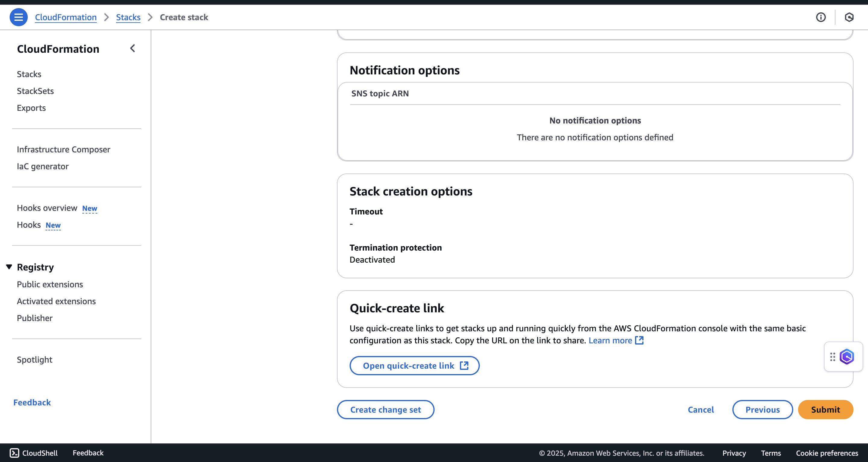
Task: Click the No notification options message
Action: point(595,120)
